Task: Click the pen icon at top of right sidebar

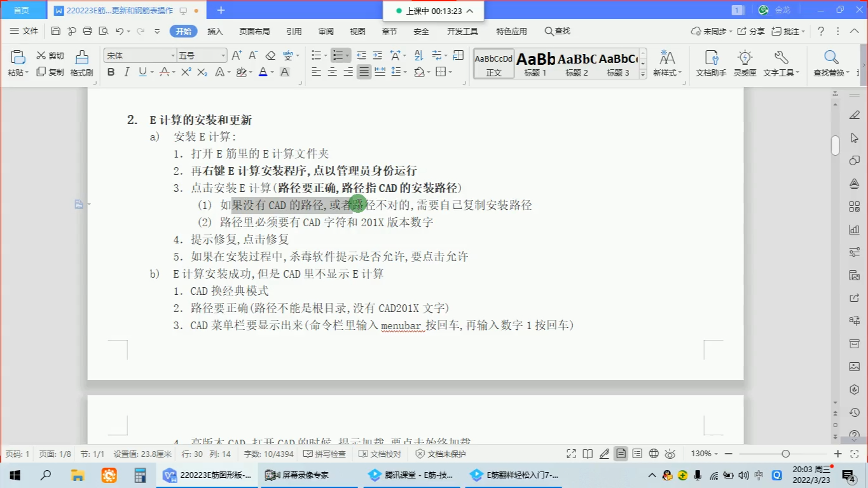Action: 854,115
